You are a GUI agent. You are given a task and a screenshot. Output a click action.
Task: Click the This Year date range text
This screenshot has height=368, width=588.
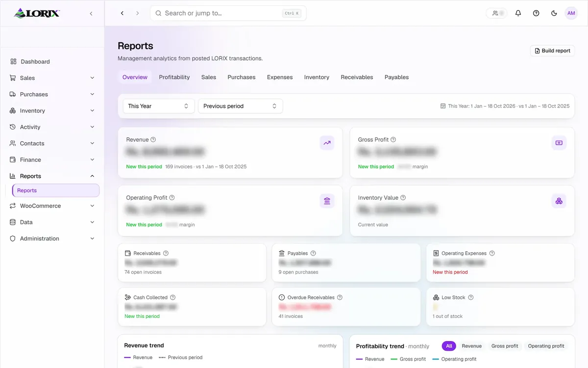click(509, 106)
